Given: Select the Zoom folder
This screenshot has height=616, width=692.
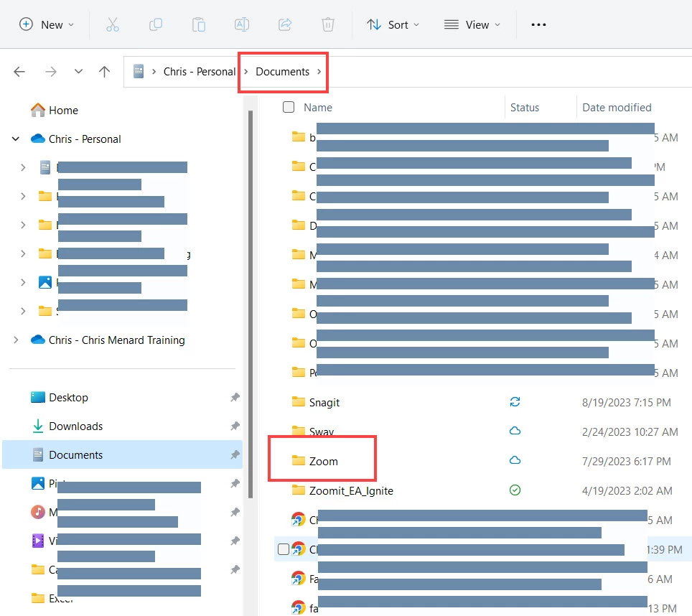Looking at the screenshot, I should [323, 462].
